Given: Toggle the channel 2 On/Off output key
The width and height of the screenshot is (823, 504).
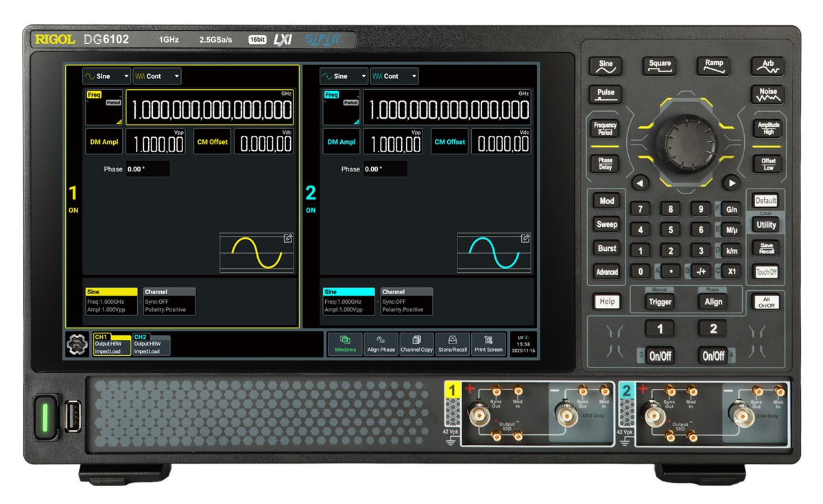Looking at the screenshot, I should coord(713,355).
